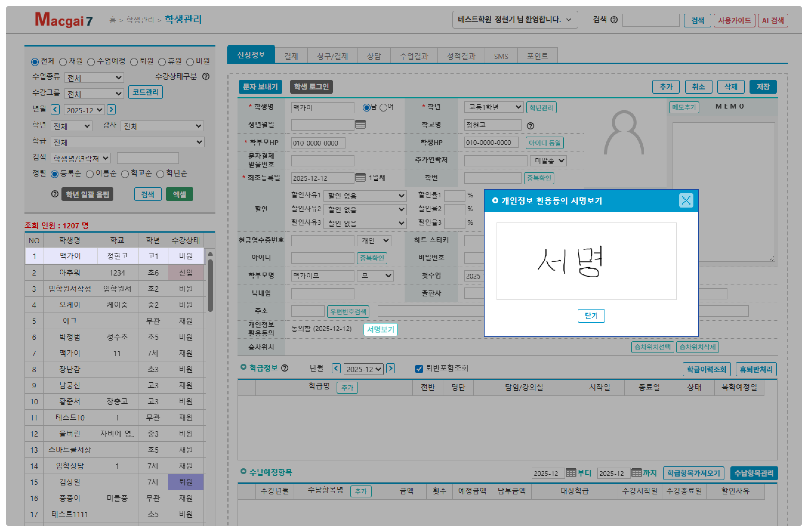The width and height of the screenshot is (808, 532).
Task: Open 할인사유1 discount reason dropdown
Action: click(365, 196)
